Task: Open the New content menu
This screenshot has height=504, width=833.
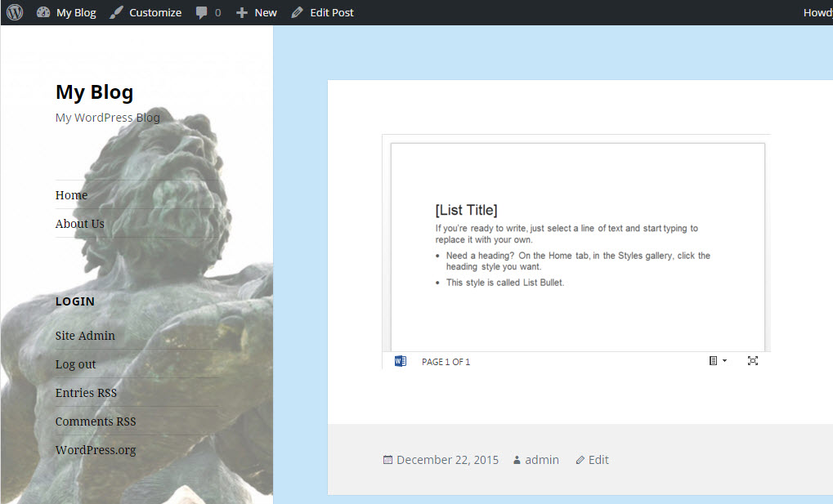Action: click(257, 12)
